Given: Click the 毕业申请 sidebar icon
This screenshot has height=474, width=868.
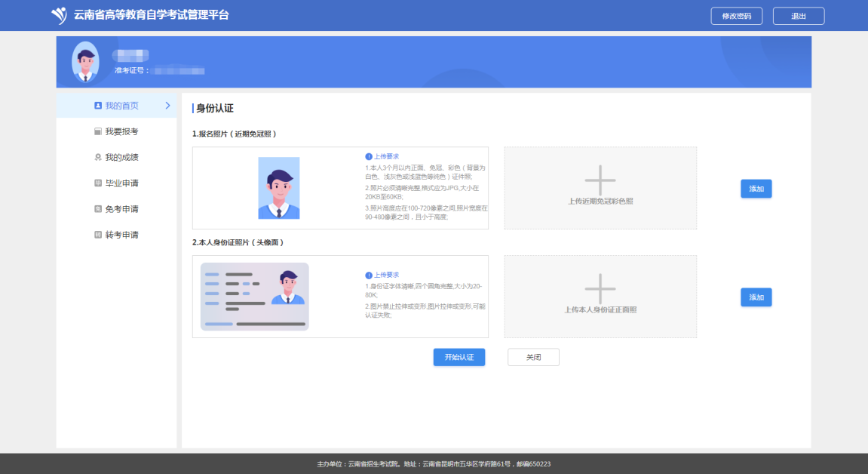Looking at the screenshot, I should (98, 183).
